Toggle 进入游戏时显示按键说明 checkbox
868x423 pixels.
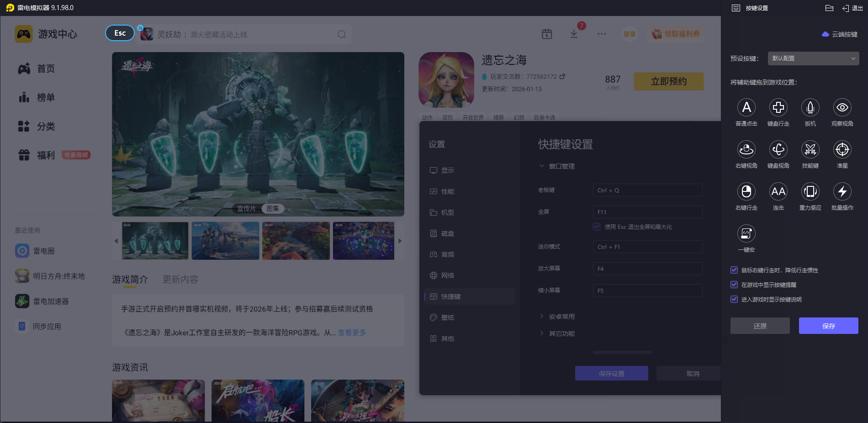click(734, 299)
